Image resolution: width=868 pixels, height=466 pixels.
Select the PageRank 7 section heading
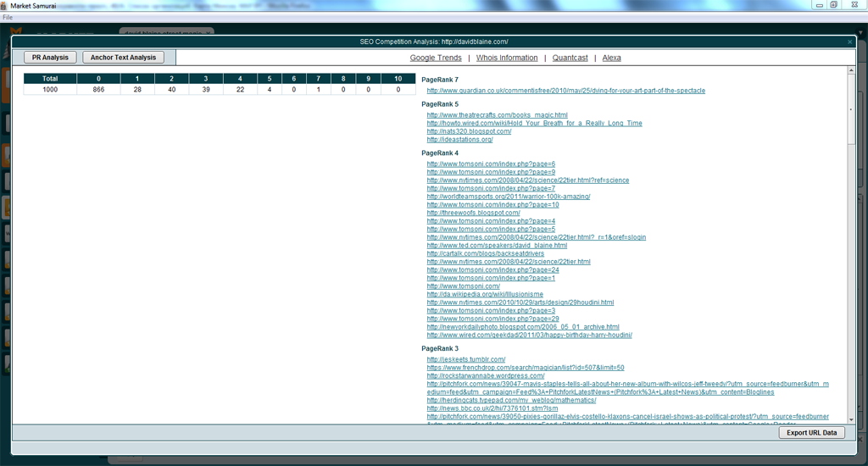point(440,80)
